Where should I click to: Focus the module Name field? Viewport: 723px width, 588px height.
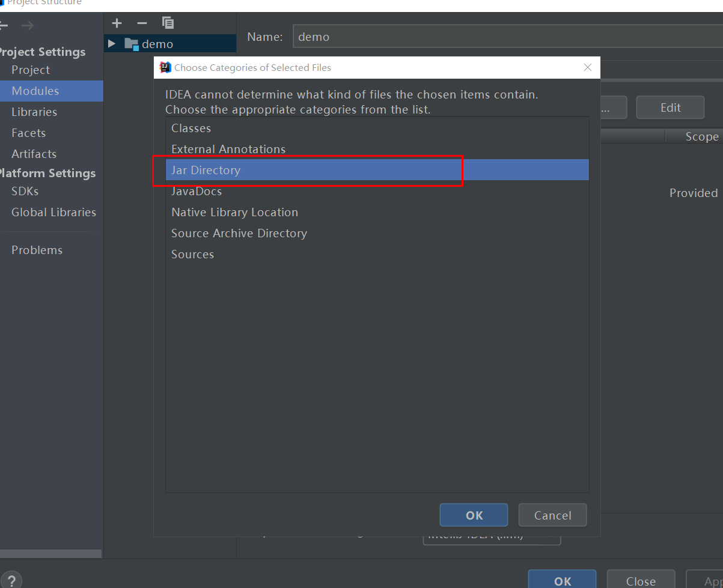(507, 37)
